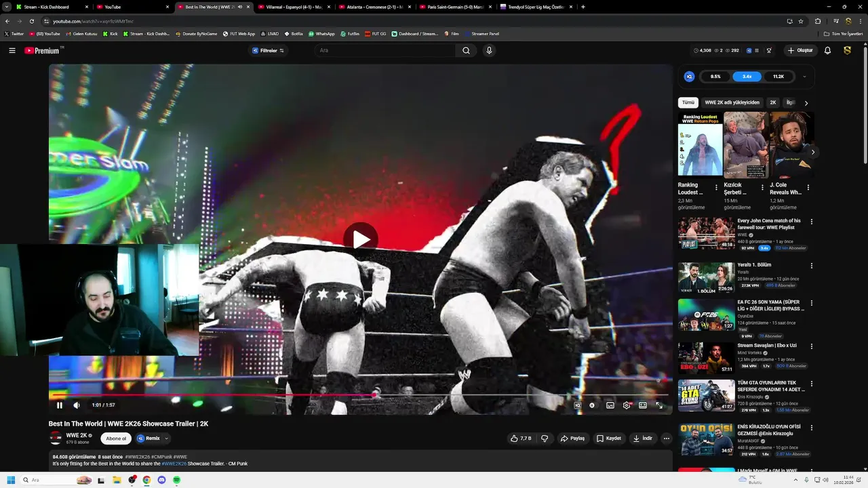Screen dimensions: 868x488
Task: Download video with İndir button
Action: pyautogui.click(x=643, y=439)
